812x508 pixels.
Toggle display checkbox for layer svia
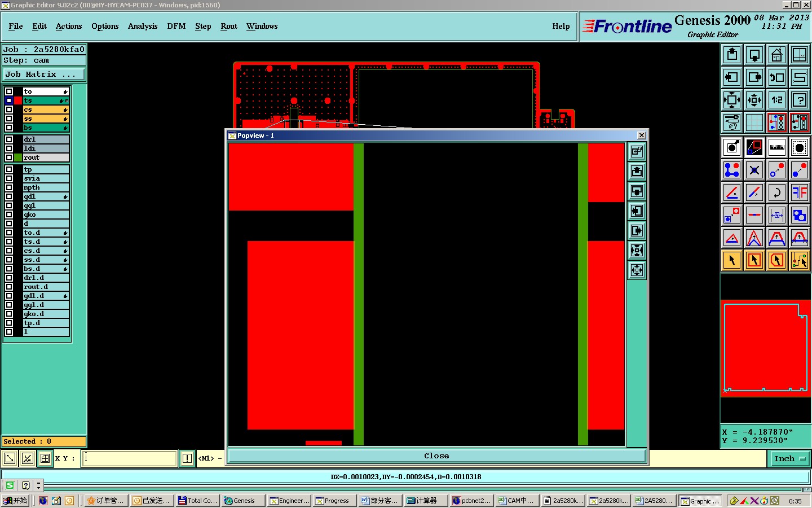pyautogui.click(x=9, y=178)
